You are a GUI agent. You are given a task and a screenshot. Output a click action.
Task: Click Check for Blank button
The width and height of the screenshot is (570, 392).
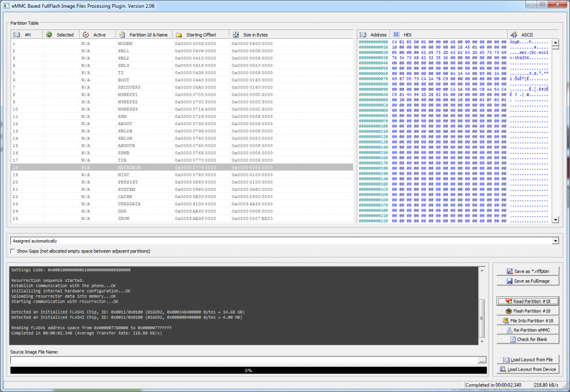[x=528, y=339]
